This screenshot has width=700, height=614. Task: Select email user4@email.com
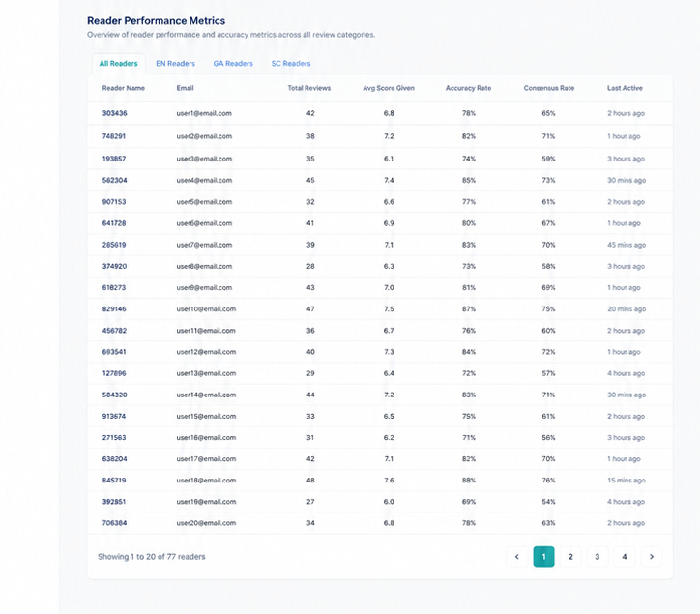(204, 180)
